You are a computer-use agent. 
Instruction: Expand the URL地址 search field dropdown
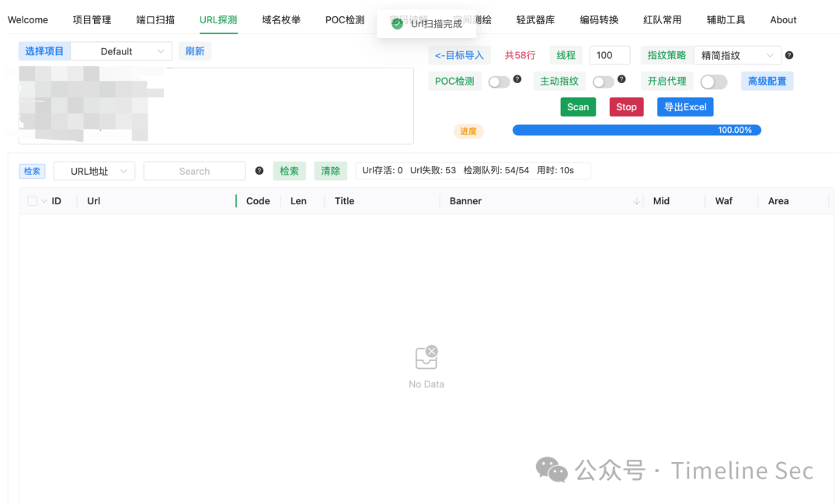pyautogui.click(x=94, y=171)
